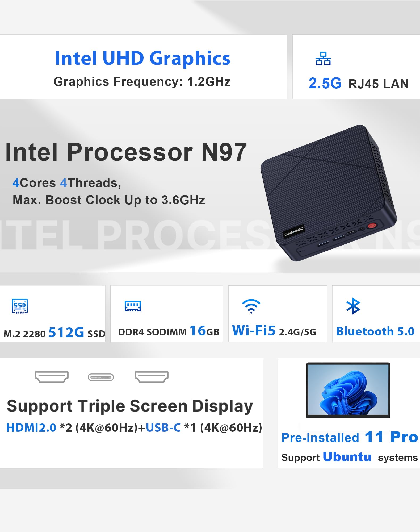Viewport: 420px width, 532px height.
Task: Click the Bluetooth symbol icon
Action: pos(353,306)
